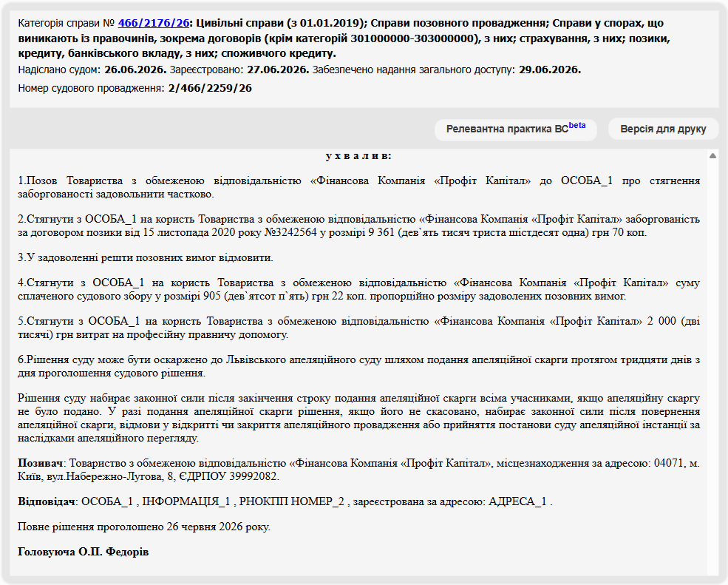Click the ЄДРПОУ 39992082 code
Viewport: 728px width, 585px height.
point(228,476)
